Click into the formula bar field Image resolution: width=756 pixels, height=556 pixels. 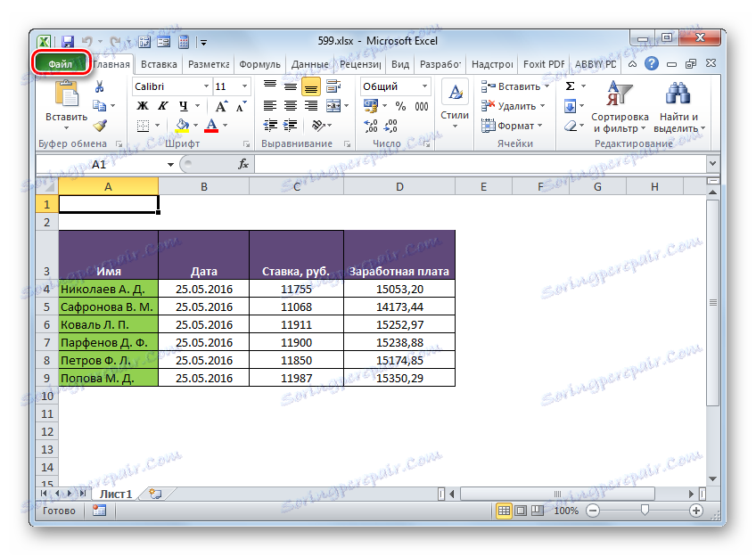tap(481, 164)
